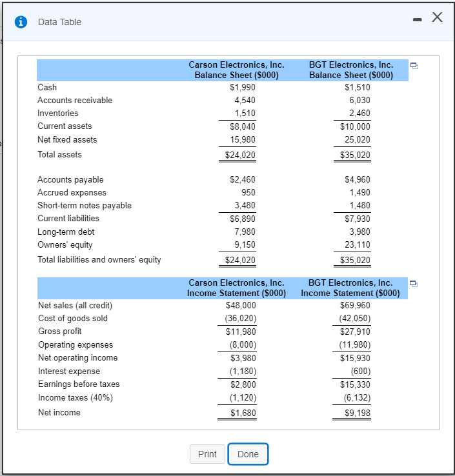Close the Data Table dialog with X
The height and width of the screenshot is (476, 455).
[x=437, y=17]
